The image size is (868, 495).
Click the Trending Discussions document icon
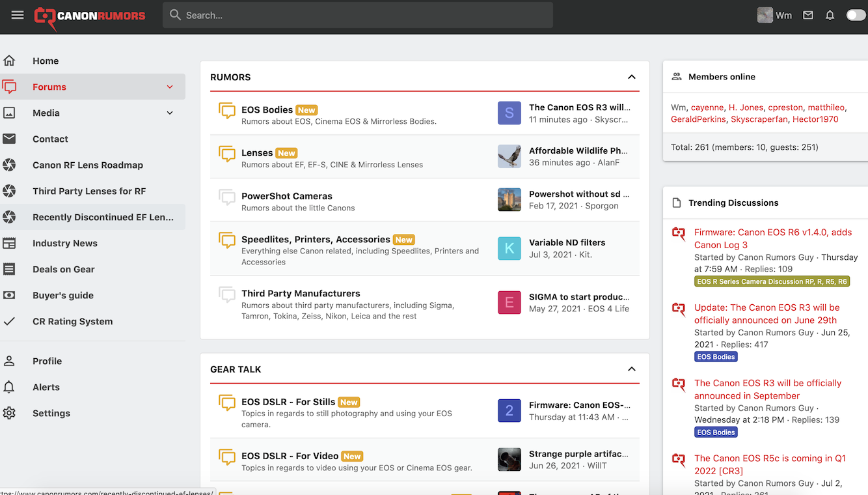[x=677, y=203]
